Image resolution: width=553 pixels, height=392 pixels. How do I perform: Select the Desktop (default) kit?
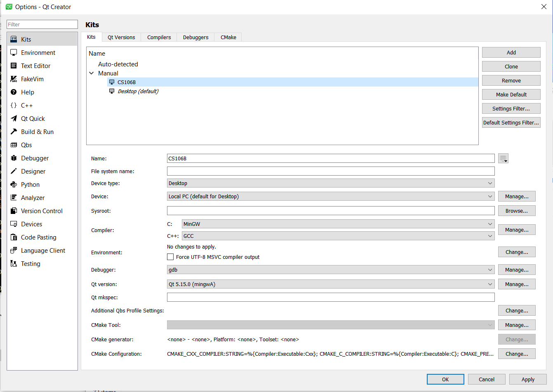click(x=138, y=92)
